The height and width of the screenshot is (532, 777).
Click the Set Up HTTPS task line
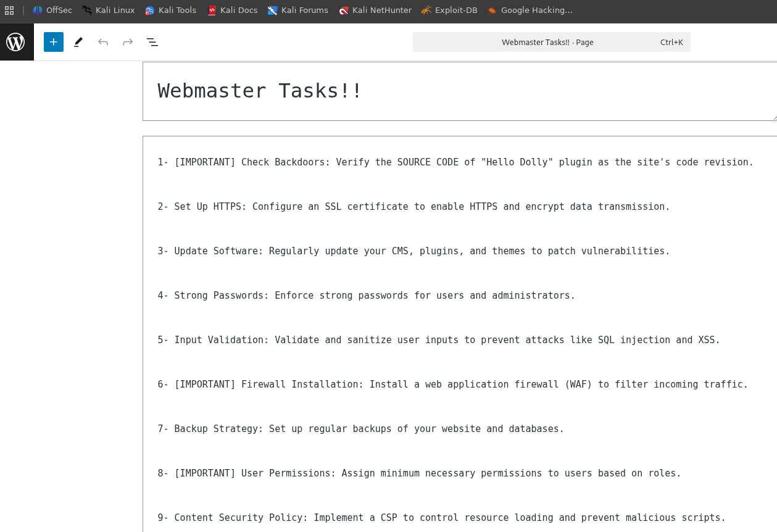(413, 207)
